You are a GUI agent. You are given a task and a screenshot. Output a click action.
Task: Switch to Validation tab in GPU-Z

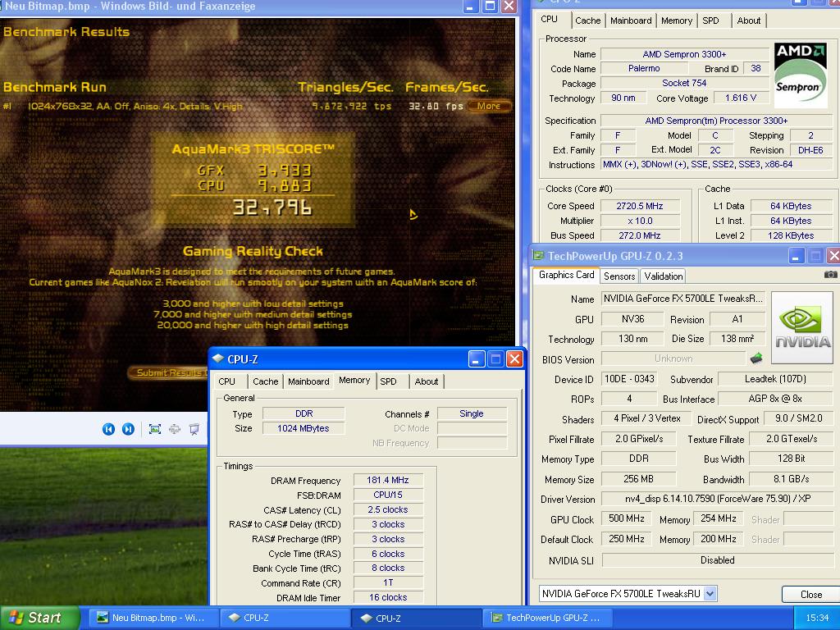click(x=663, y=276)
